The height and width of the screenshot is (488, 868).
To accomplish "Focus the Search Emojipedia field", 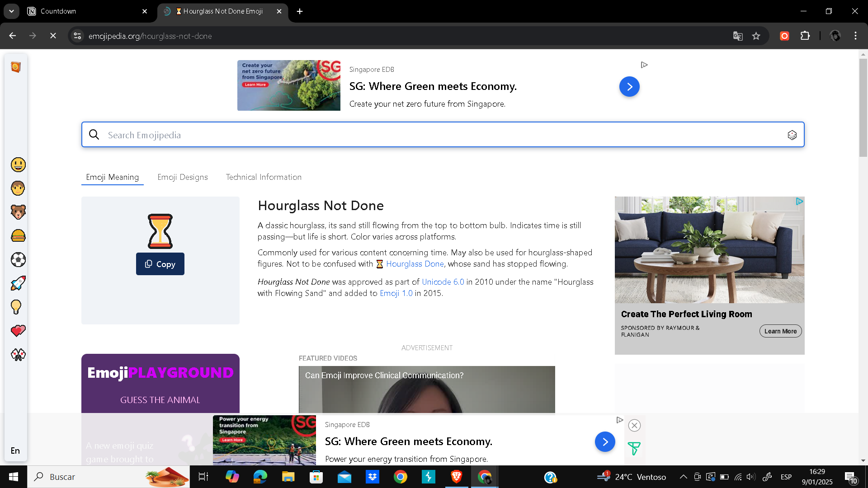I will pos(443,135).
